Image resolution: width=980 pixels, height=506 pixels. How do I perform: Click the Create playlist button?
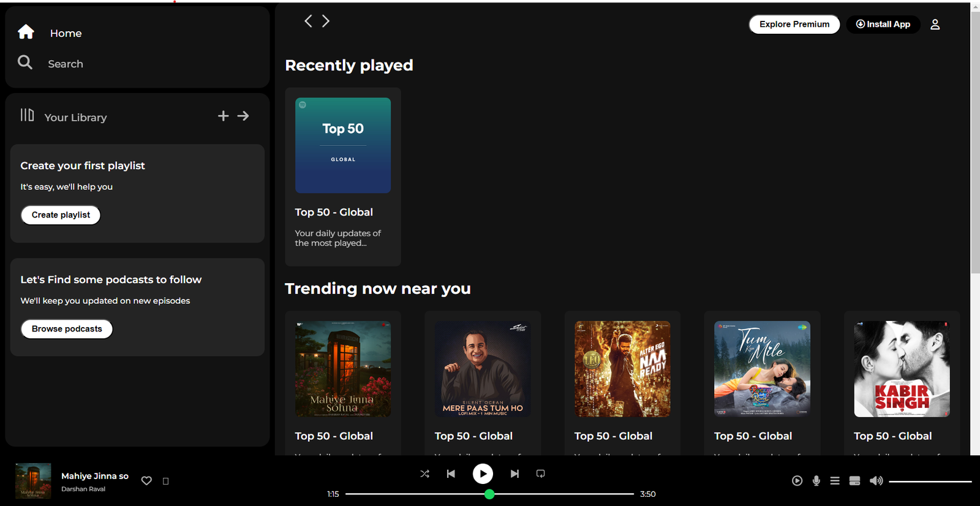(x=61, y=215)
